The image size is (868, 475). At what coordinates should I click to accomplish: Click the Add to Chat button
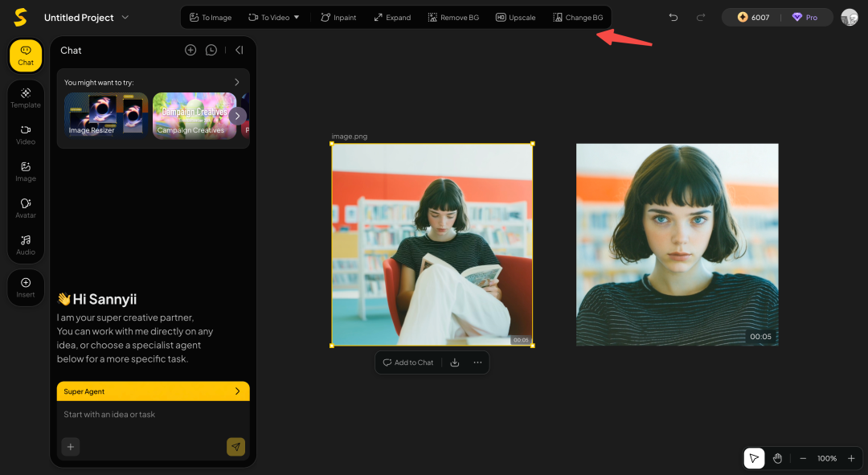[x=408, y=362]
